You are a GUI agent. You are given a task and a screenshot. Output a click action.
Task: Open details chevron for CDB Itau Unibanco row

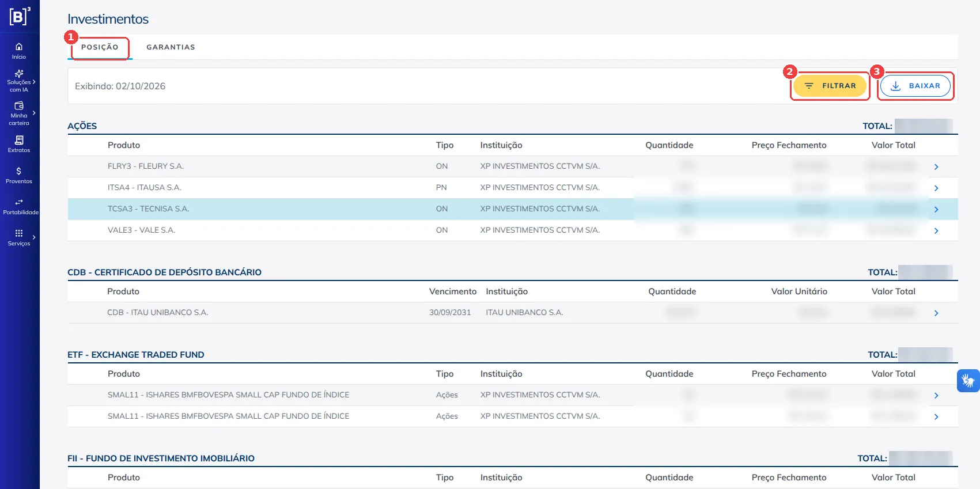click(x=936, y=313)
